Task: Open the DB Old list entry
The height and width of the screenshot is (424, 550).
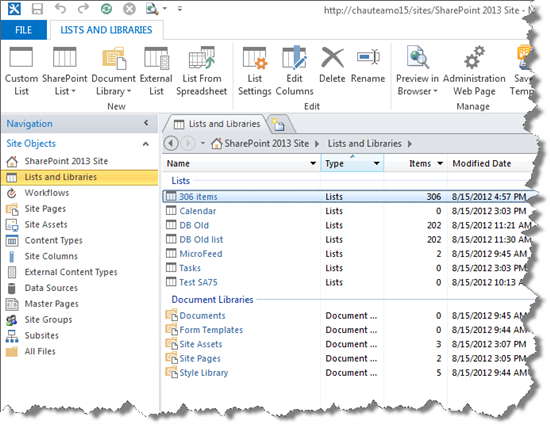Action: click(201, 240)
